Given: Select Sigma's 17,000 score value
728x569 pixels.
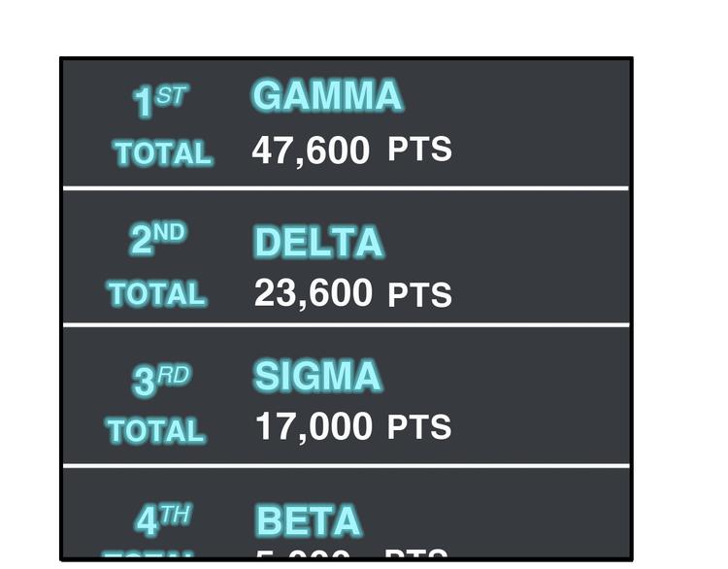Looking at the screenshot, I should pos(313,426).
